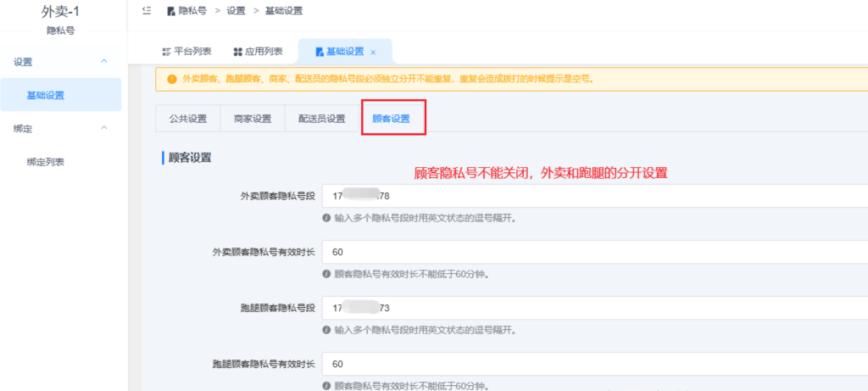
Task: Click the 基础设置 tab document icon
Action: pyautogui.click(x=320, y=52)
